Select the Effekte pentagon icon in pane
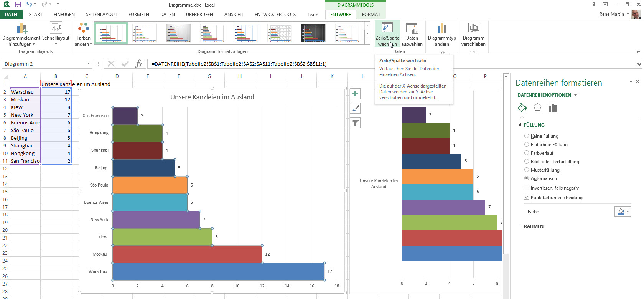 tap(537, 108)
